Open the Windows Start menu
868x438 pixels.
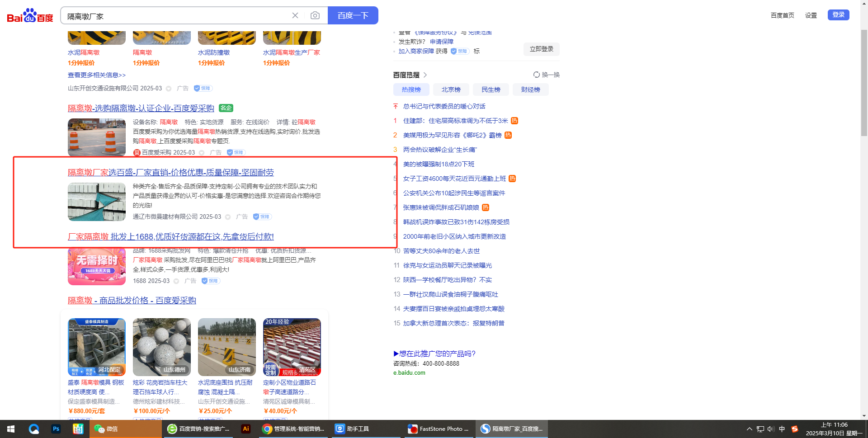coord(11,429)
